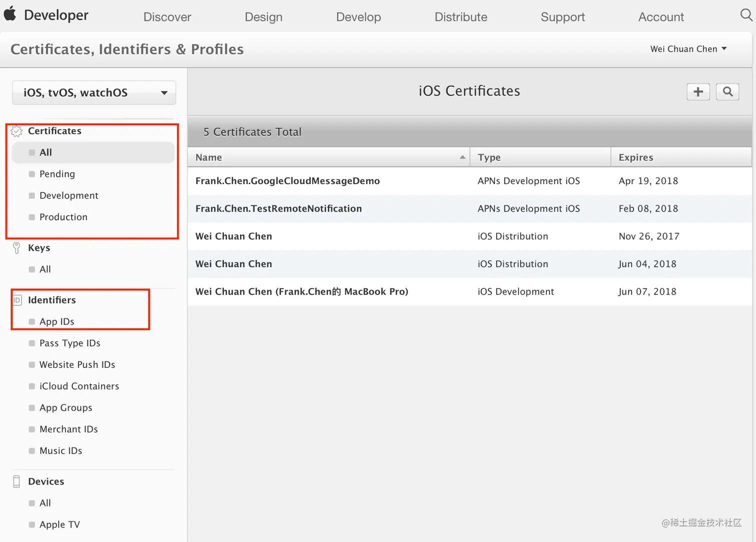Viewport: 756px width, 542px height.
Task: Search certificates with the magnifier button
Action: pos(727,92)
